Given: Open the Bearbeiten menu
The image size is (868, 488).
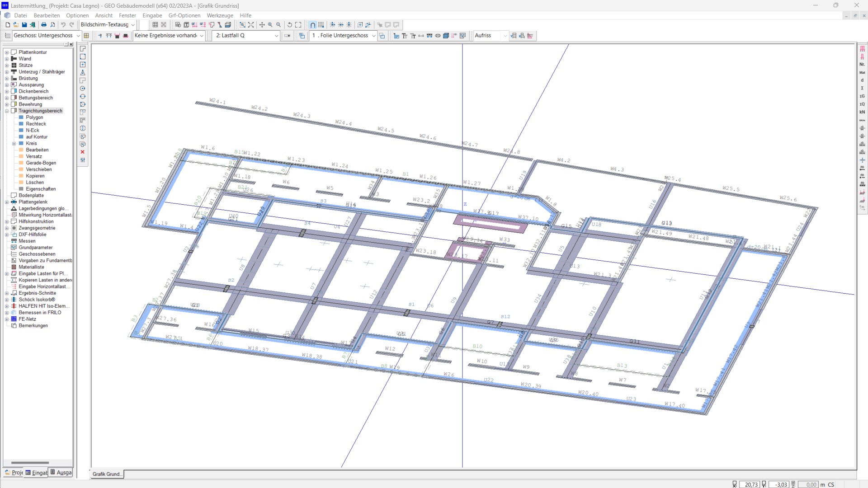Looking at the screenshot, I should (47, 15).
